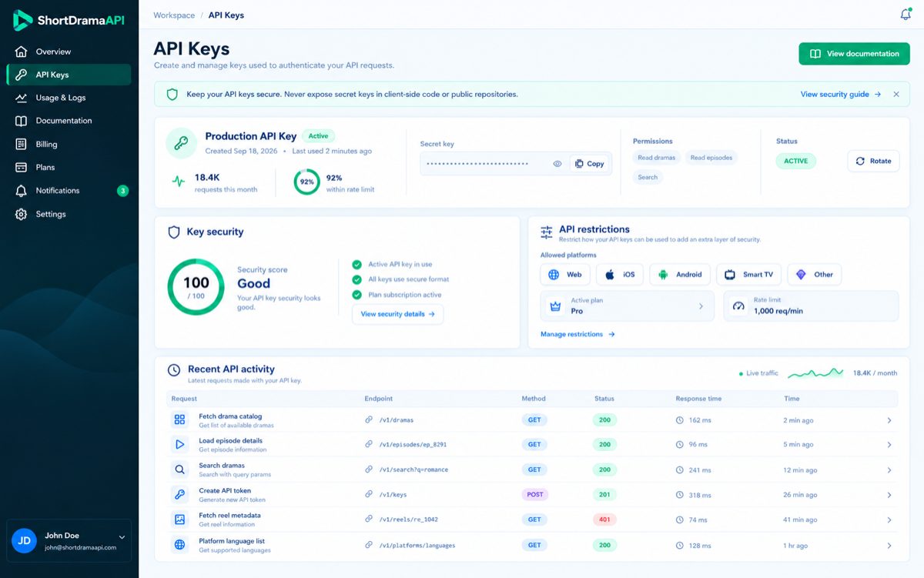Click the pulse icon next to 18.4K requests

179,182
